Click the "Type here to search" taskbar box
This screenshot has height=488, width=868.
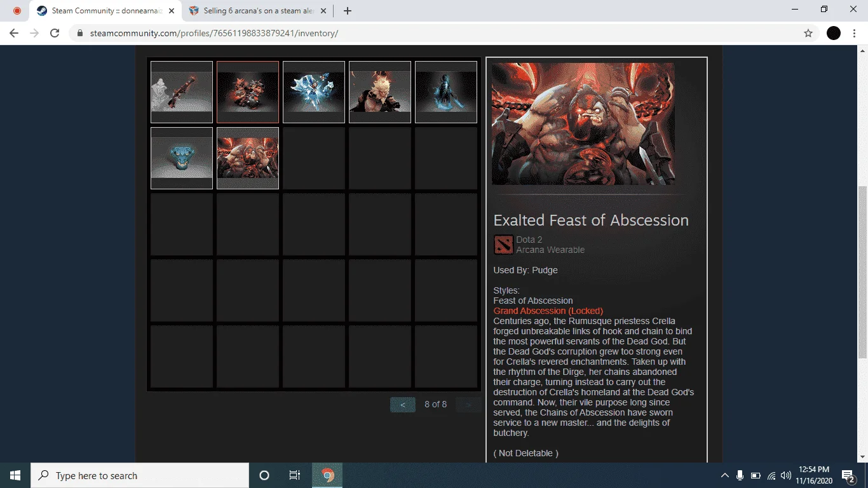click(140, 475)
